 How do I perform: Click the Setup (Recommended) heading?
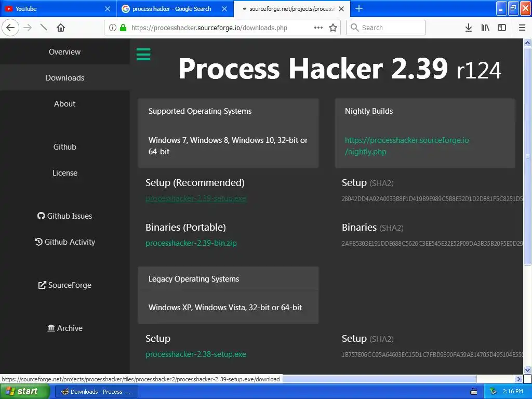195,183
